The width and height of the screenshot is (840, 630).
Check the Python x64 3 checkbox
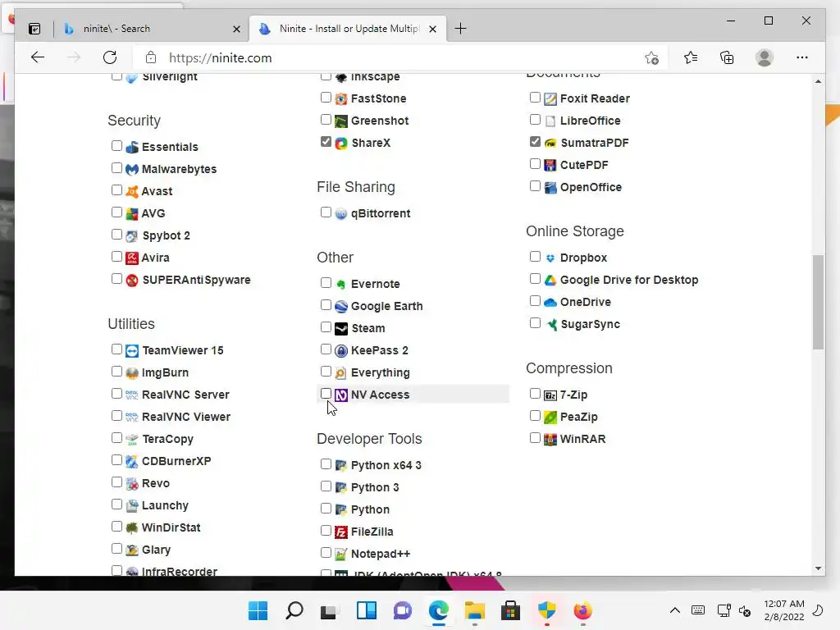[x=326, y=464]
